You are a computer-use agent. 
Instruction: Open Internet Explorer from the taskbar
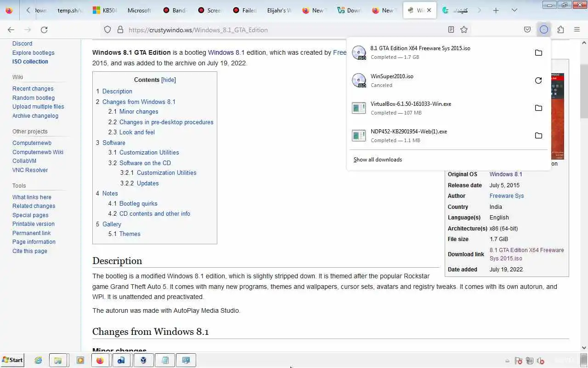tap(38, 360)
